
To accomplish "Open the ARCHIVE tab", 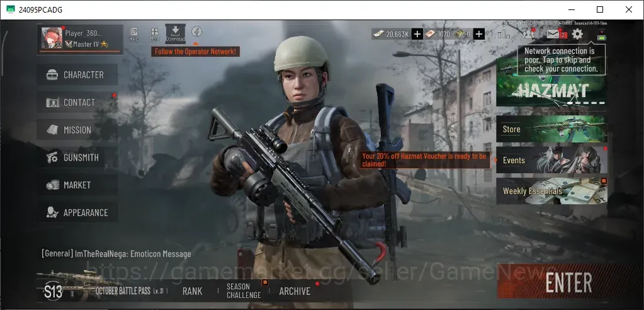I will (x=295, y=291).
